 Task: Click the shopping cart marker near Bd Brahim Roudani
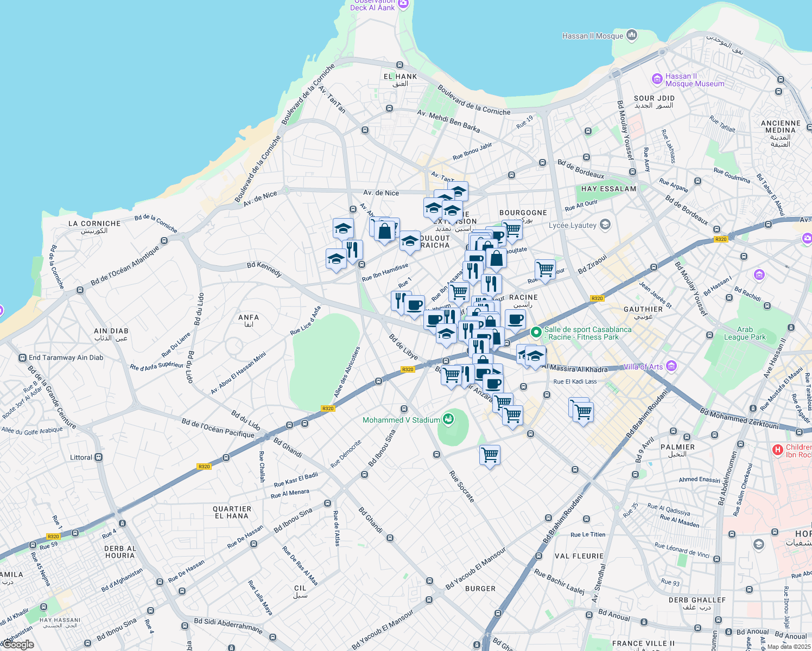582,412
